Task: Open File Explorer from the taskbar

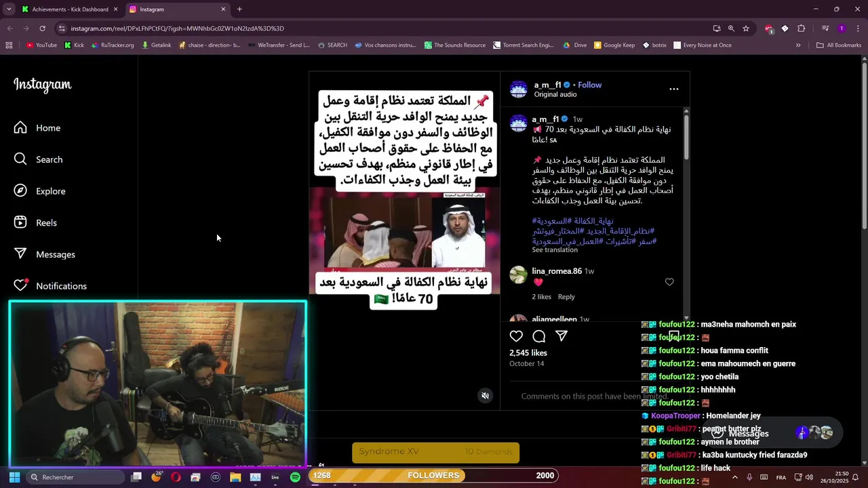Action: coord(235,477)
